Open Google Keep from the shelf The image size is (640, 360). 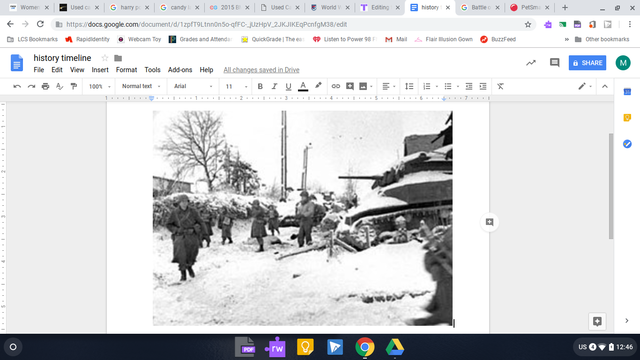305,347
